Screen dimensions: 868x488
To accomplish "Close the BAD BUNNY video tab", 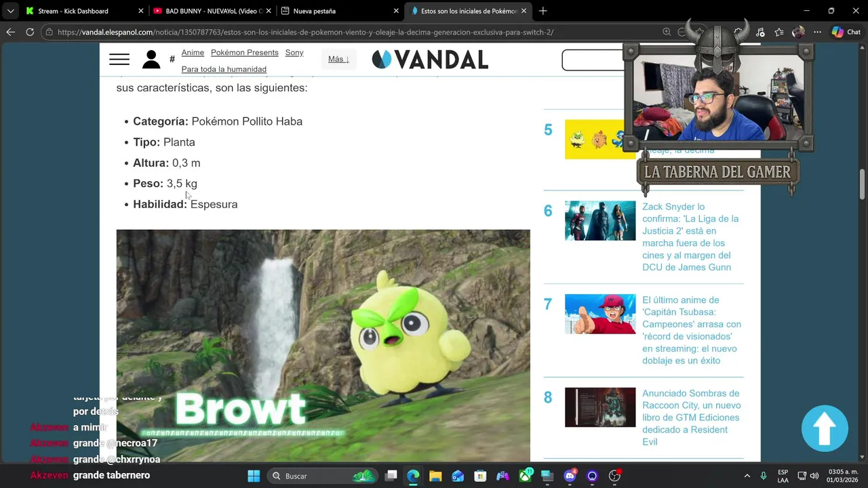I will pyautogui.click(x=269, y=11).
